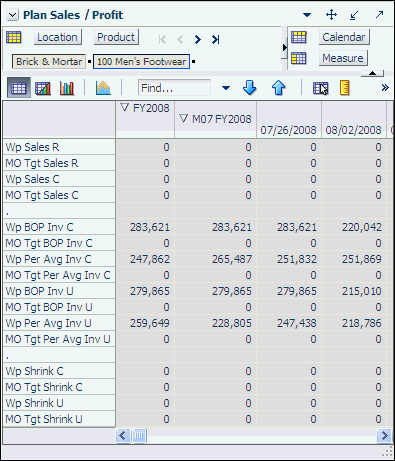Click the 215,010 cell in Wp BOP Inv U

coord(354,291)
